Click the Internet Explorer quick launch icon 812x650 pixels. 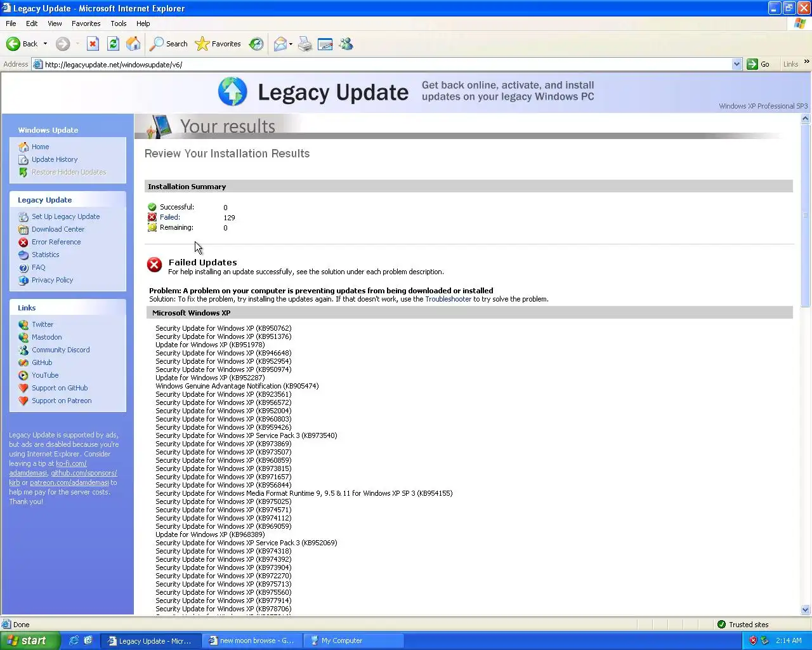pos(74,640)
